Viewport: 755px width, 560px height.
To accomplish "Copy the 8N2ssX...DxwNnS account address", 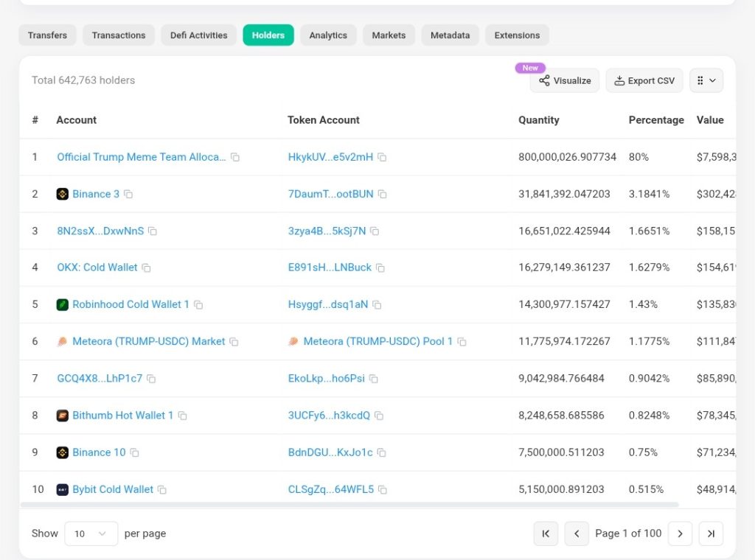I will pos(153,231).
